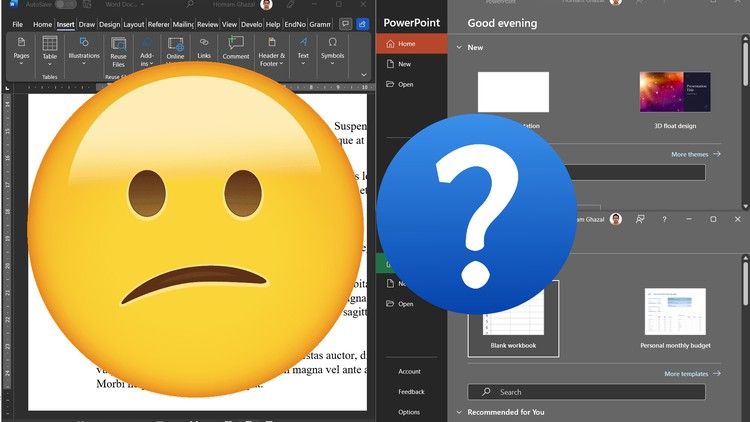Click the pen icon in Word title bar
This screenshot has height=422, width=750.
(290, 4)
